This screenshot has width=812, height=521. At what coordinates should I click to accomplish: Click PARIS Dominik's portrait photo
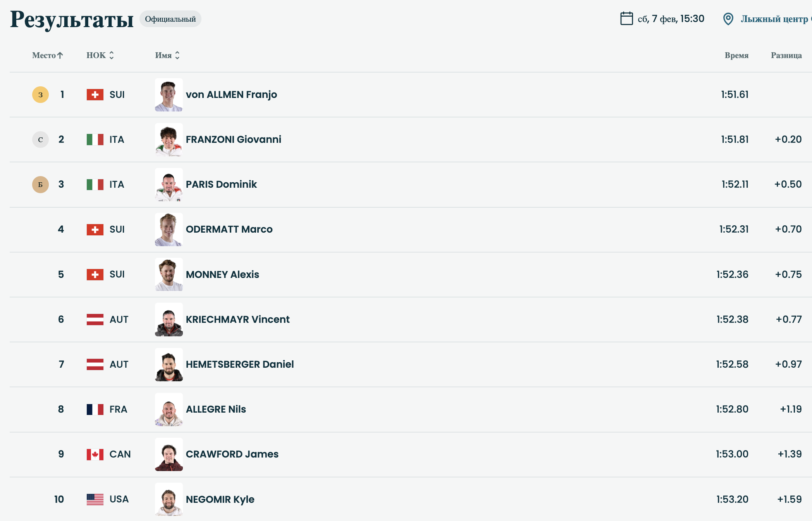[169, 185]
